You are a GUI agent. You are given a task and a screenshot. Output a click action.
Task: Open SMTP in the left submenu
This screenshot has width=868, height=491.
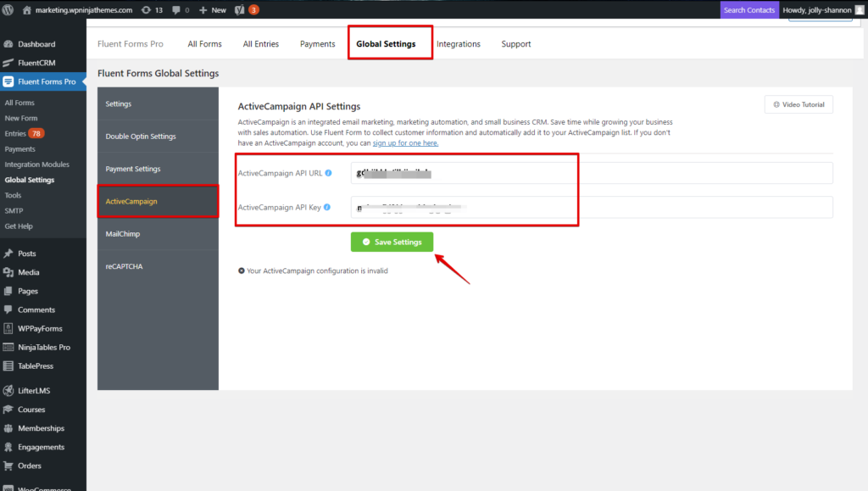(14, 211)
